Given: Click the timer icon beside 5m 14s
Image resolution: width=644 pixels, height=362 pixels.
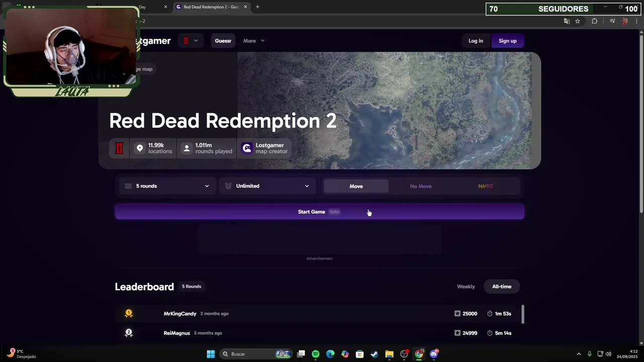Looking at the screenshot, I should (x=490, y=333).
